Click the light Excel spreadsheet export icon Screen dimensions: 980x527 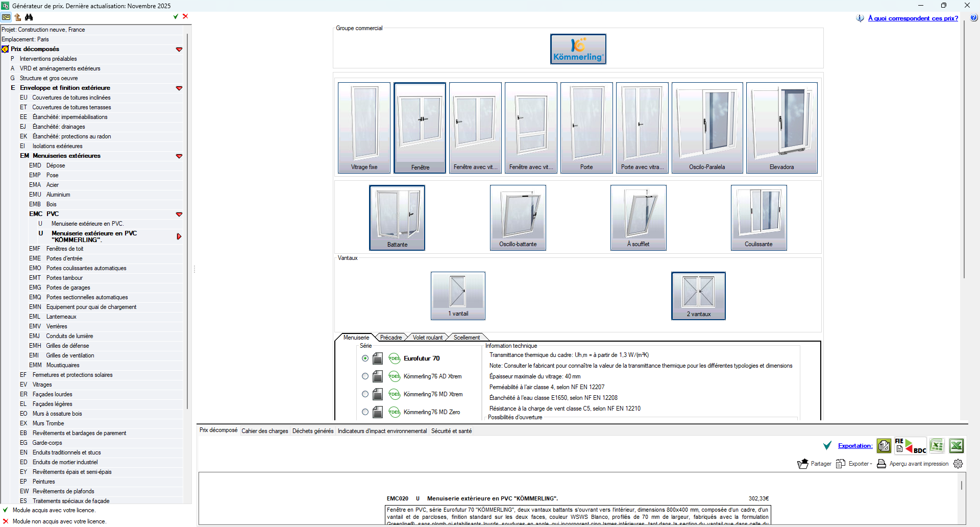(937, 446)
